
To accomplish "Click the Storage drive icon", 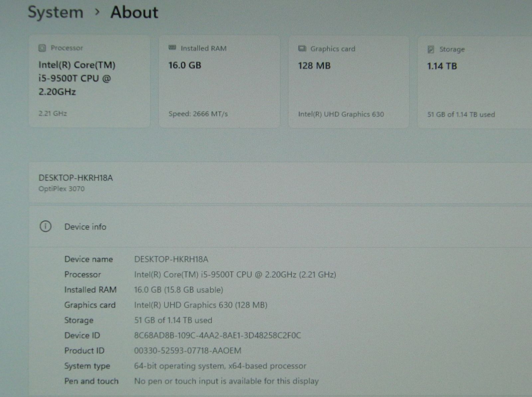I will tap(431, 50).
